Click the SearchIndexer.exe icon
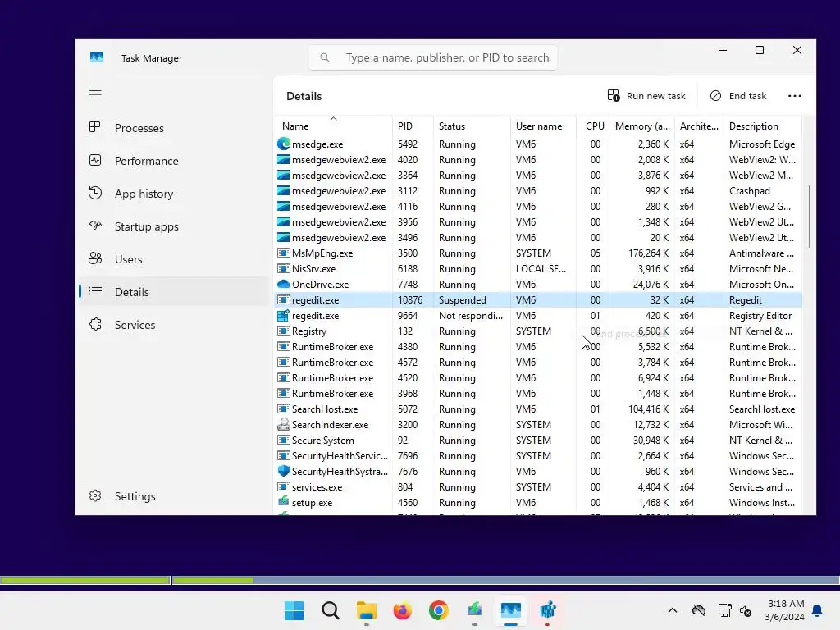This screenshot has height=630, width=840. [283, 424]
